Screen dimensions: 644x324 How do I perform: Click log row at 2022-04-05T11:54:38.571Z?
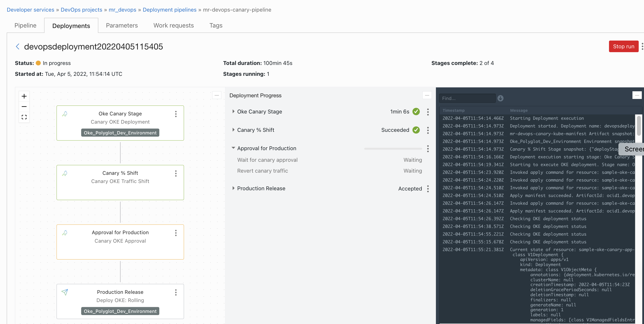[538, 226]
